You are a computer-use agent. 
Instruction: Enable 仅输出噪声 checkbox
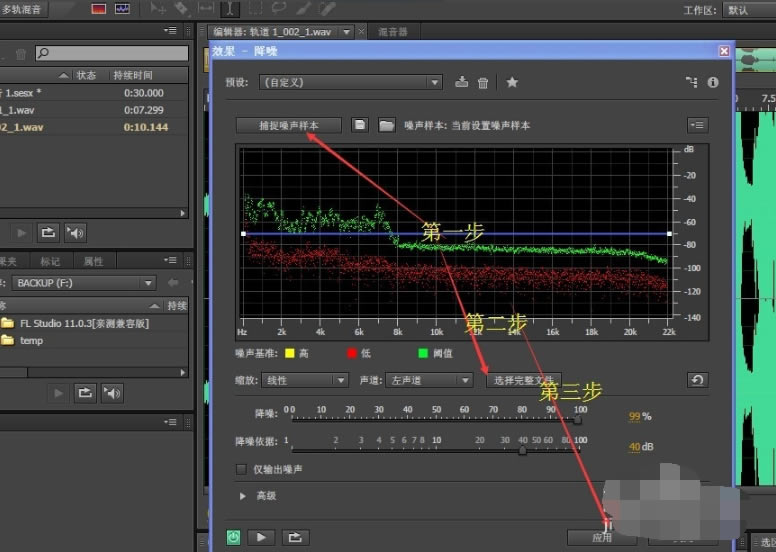tap(241, 469)
